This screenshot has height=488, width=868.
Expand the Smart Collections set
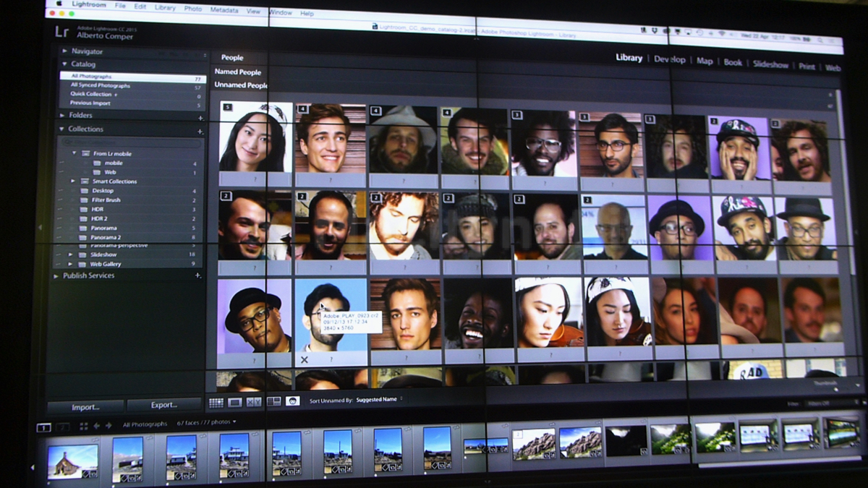point(73,181)
